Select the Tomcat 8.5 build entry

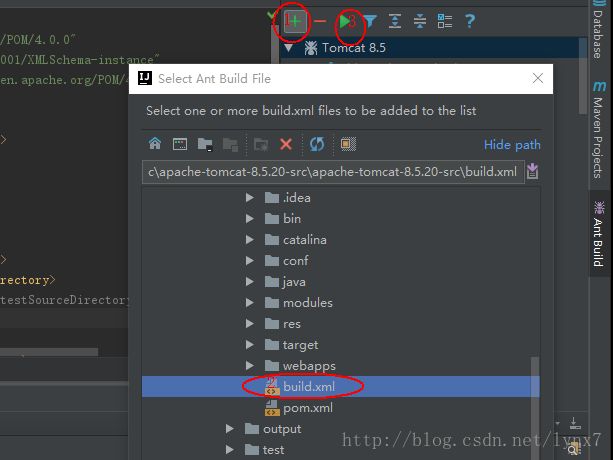(x=432, y=48)
